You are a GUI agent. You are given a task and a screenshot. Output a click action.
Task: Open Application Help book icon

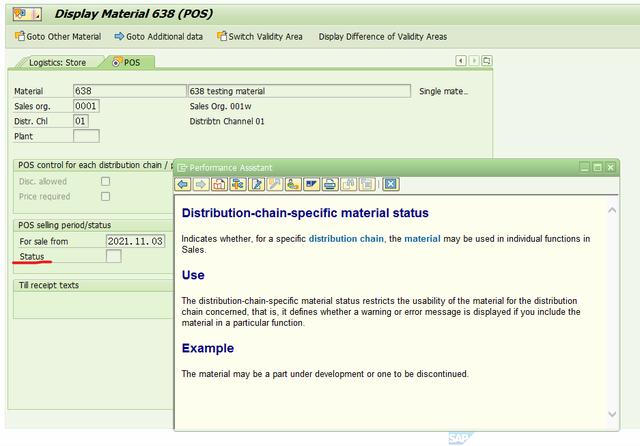[219, 184]
